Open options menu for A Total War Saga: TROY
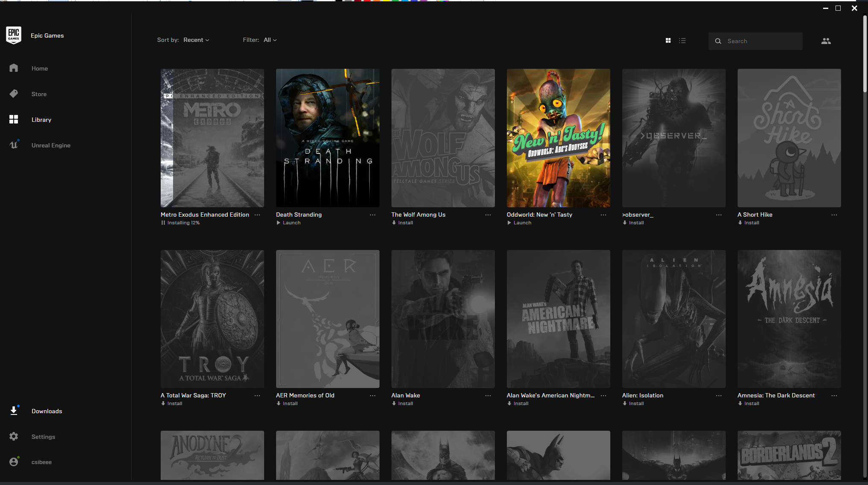 click(257, 396)
